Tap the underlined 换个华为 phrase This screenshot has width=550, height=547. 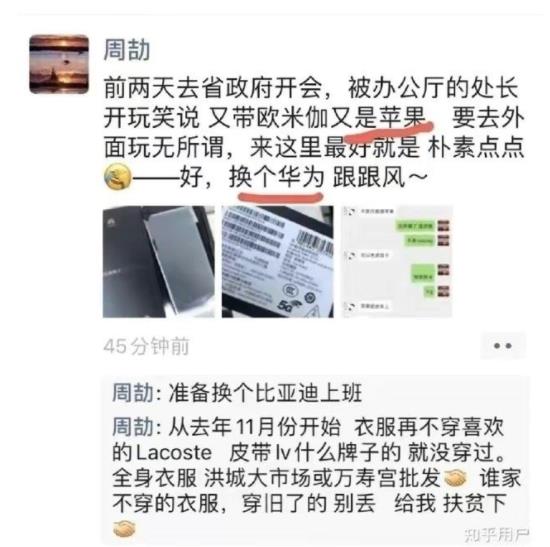[276, 177]
